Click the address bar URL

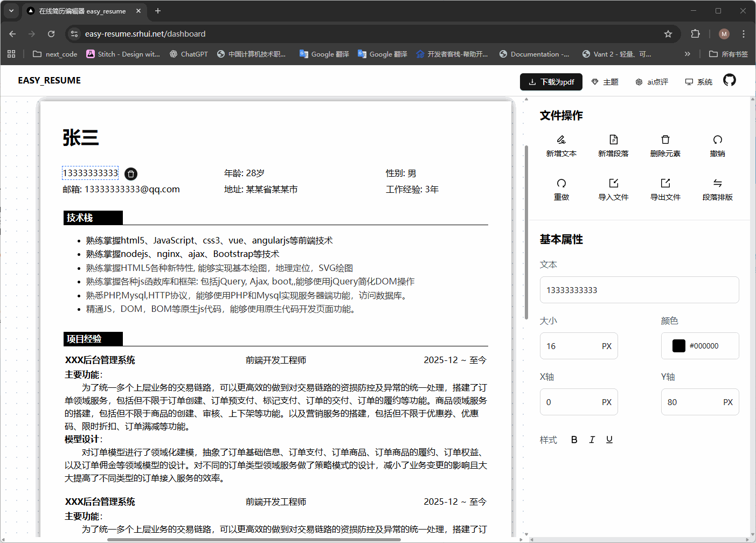click(145, 33)
